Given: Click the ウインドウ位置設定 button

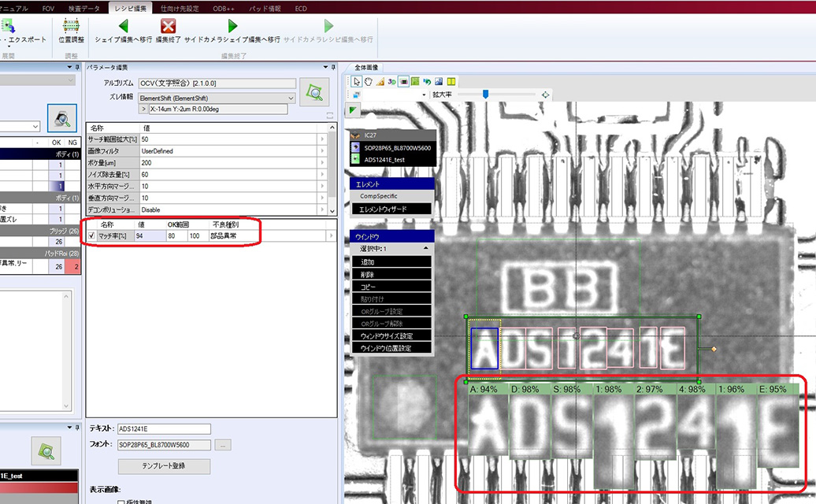Looking at the screenshot, I should [x=391, y=349].
